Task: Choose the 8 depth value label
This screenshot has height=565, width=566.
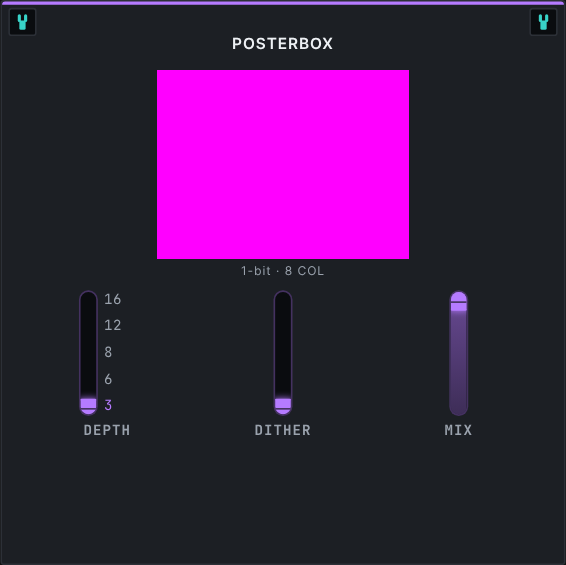Action: coord(108,352)
